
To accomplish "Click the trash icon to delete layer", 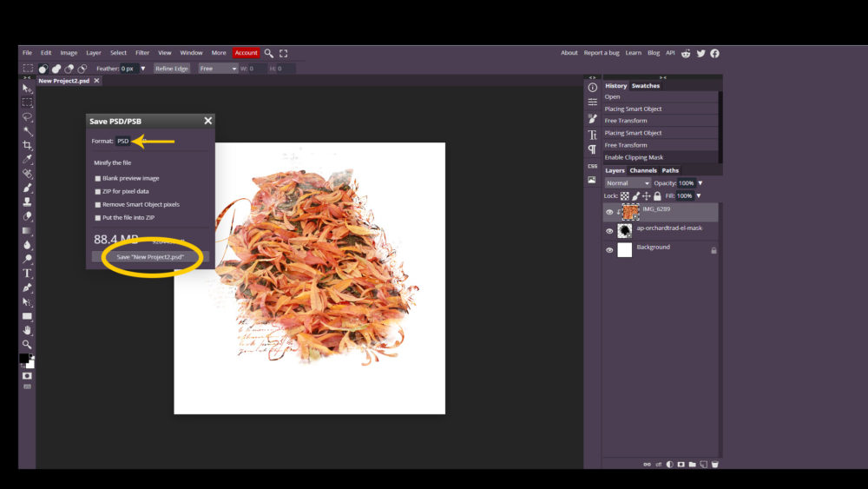I will pyautogui.click(x=714, y=465).
